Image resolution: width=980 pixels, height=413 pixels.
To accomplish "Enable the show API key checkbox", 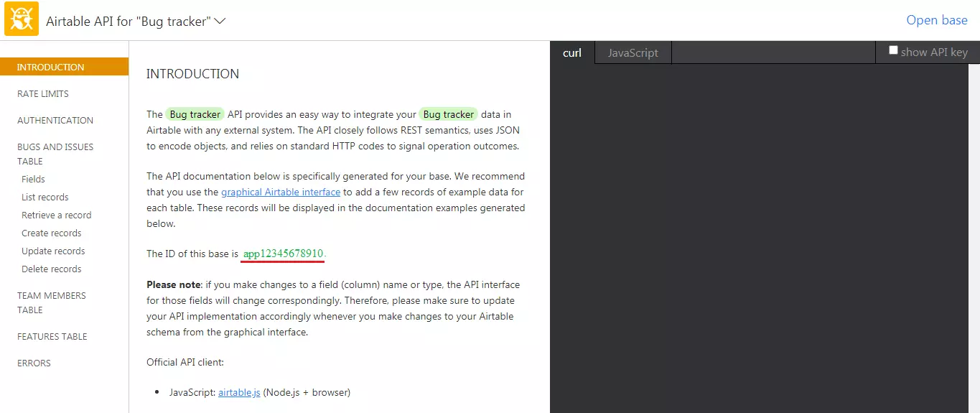I will coord(893,50).
